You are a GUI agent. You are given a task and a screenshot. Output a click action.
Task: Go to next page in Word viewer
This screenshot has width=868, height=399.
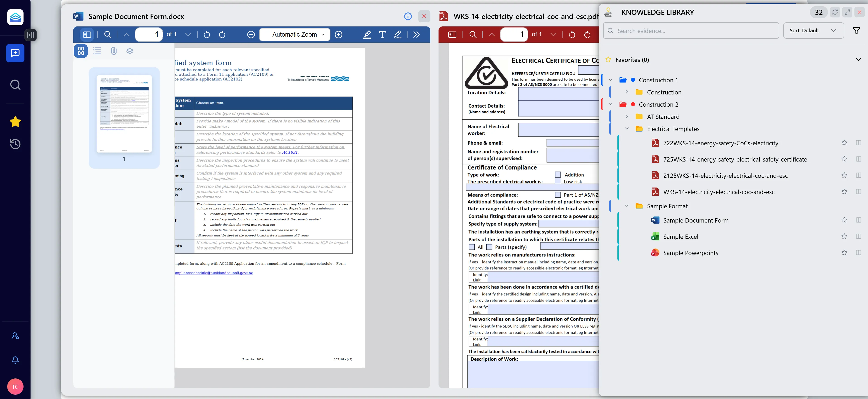[x=188, y=34]
